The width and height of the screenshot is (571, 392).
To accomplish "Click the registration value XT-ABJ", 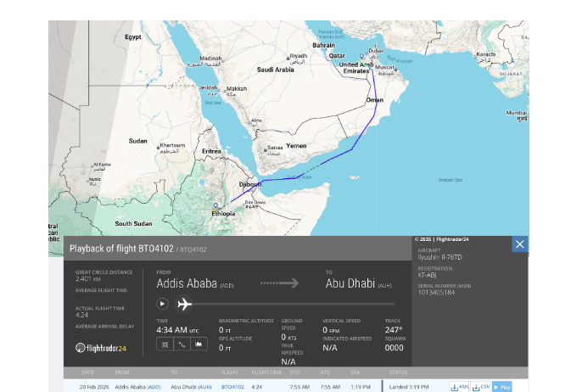I will (427, 275).
